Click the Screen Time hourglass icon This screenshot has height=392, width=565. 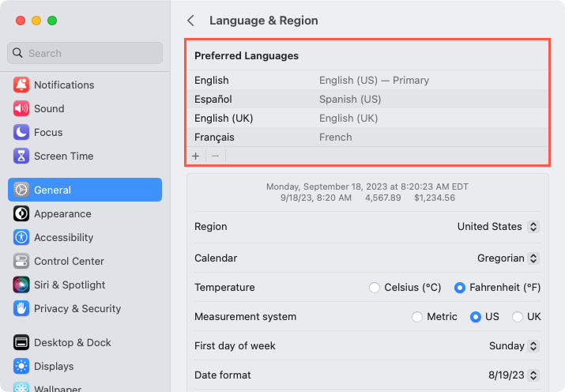coord(21,156)
